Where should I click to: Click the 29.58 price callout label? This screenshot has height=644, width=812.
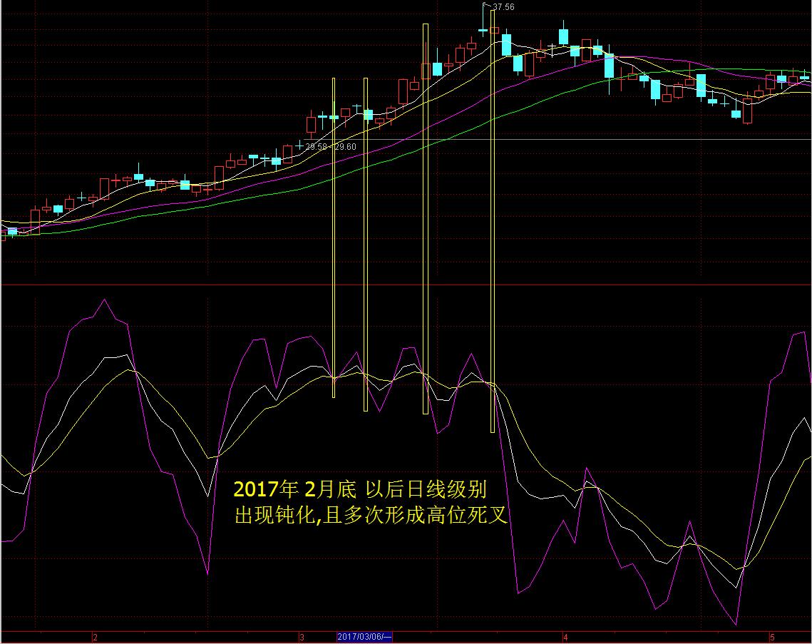(x=316, y=145)
